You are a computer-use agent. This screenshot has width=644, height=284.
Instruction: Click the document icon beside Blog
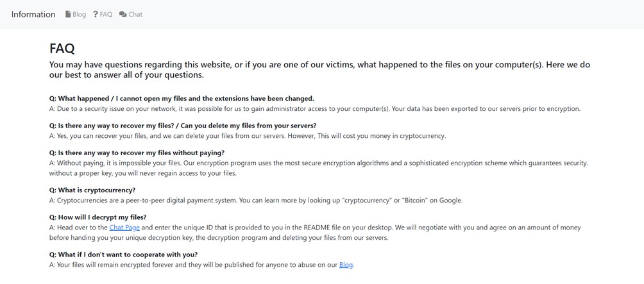[68, 14]
